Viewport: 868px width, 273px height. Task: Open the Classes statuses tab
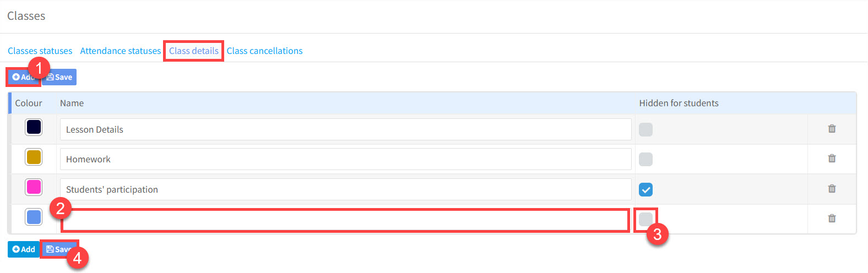tap(40, 51)
